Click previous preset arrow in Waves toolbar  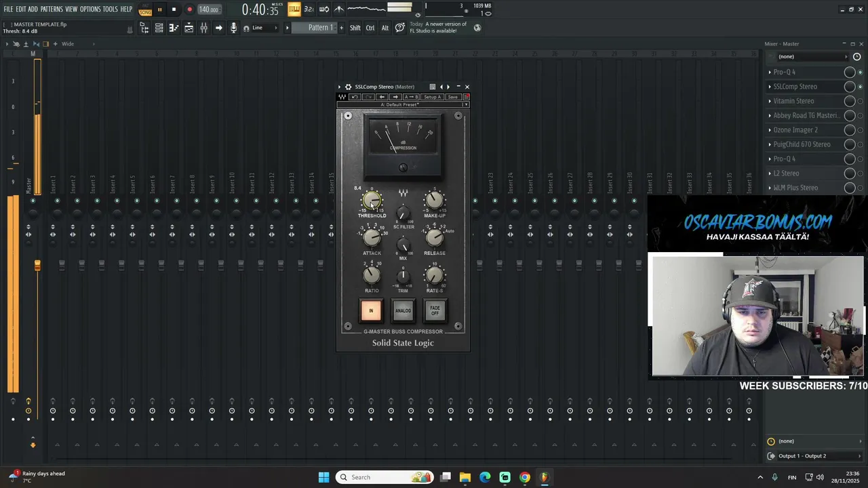(x=382, y=97)
